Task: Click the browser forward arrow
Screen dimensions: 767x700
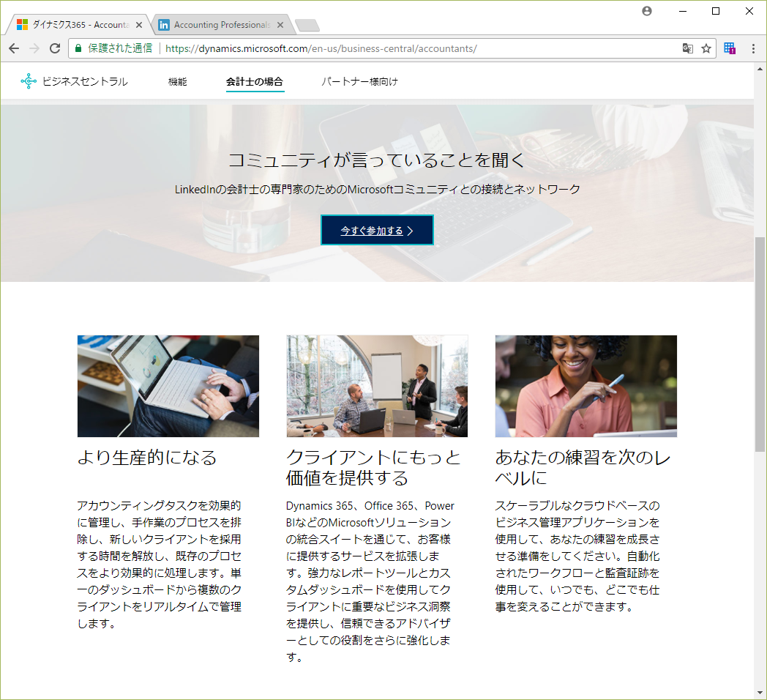Action: coord(34,48)
